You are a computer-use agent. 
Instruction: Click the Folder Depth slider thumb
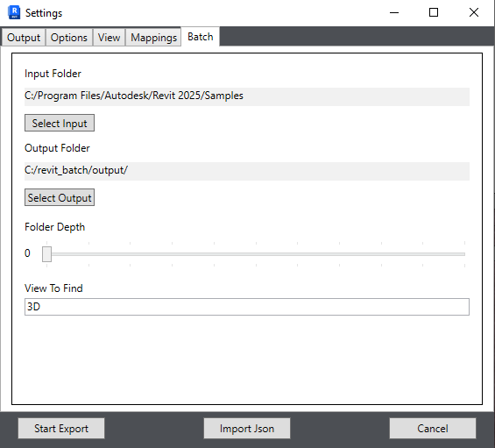coord(46,254)
